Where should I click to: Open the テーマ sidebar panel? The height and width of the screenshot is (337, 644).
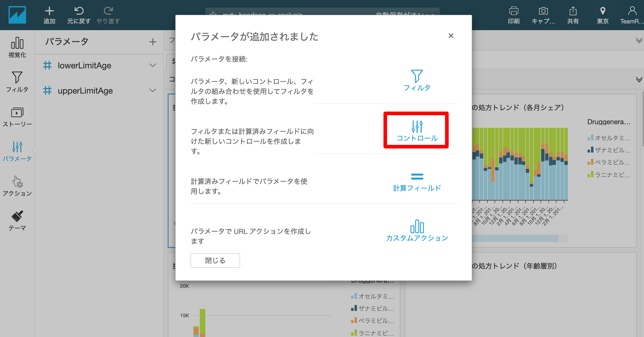17,221
